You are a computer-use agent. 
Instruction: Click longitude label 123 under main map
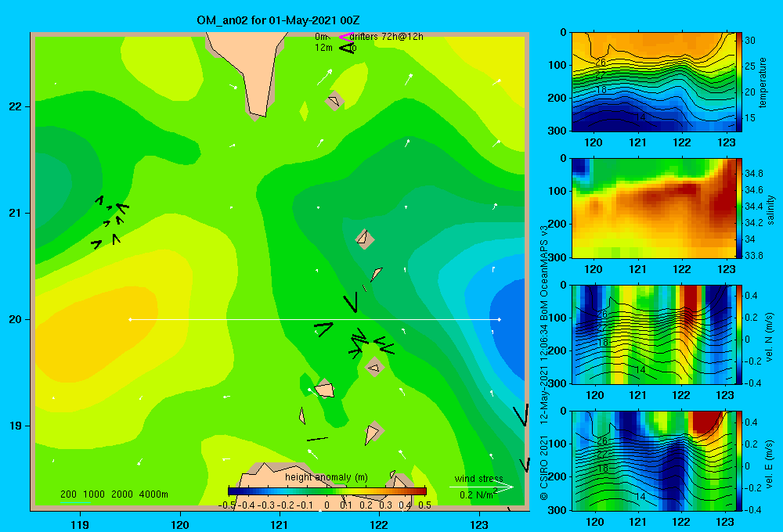point(479,524)
